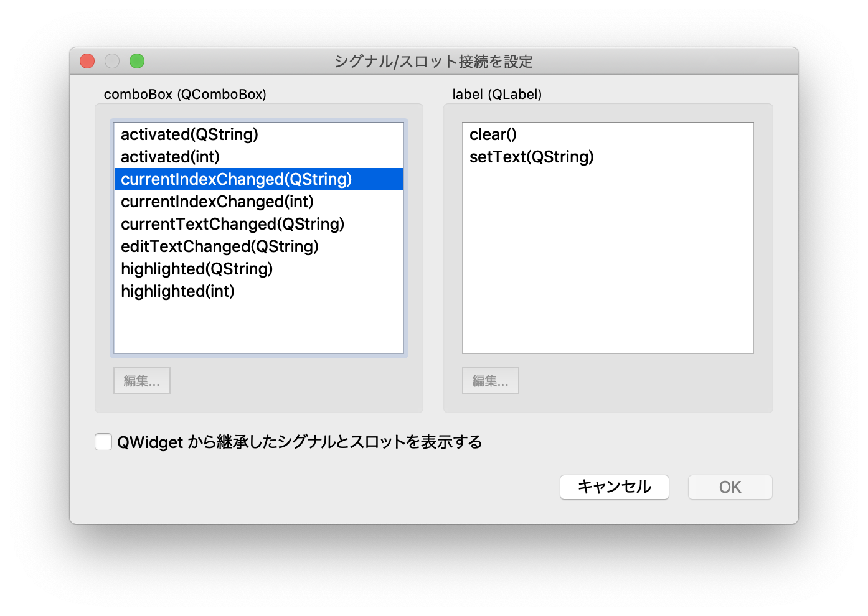Viewport: 868px width, 616px height.
Task: Select the activated(QString) signal
Action: pyautogui.click(x=189, y=134)
